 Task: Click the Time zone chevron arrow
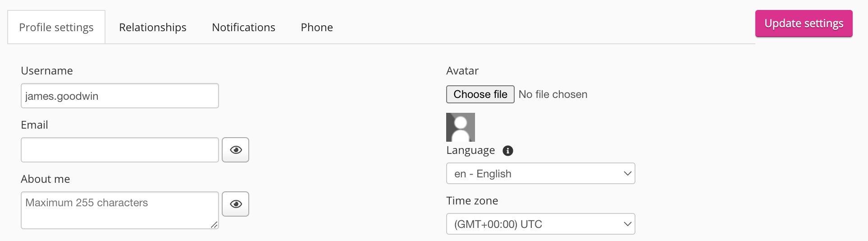(627, 224)
